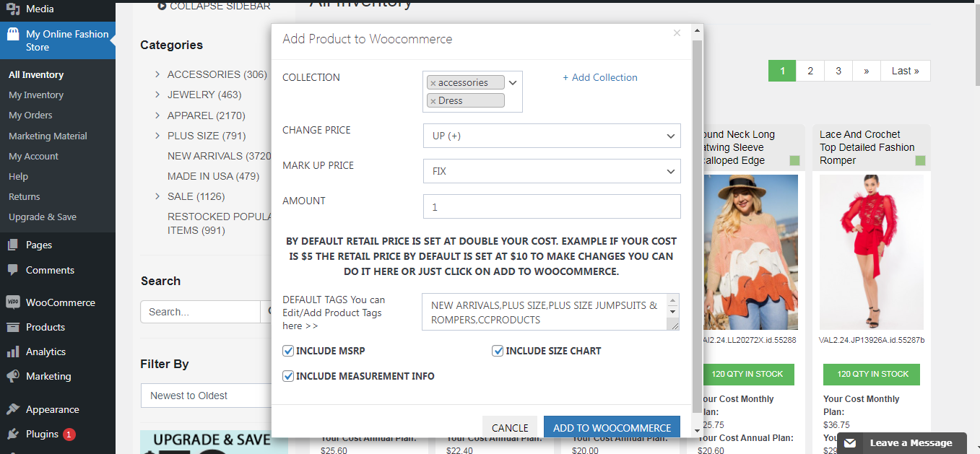Click the Add to WooCommerce button
Image resolution: width=980 pixels, height=454 pixels.
[612, 427]
